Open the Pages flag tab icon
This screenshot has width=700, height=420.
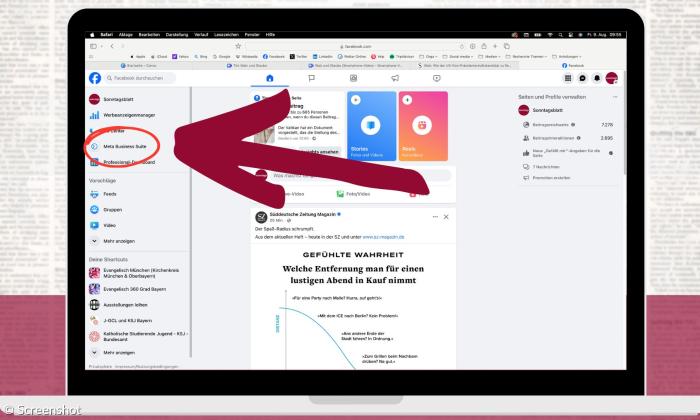(312, 78)
